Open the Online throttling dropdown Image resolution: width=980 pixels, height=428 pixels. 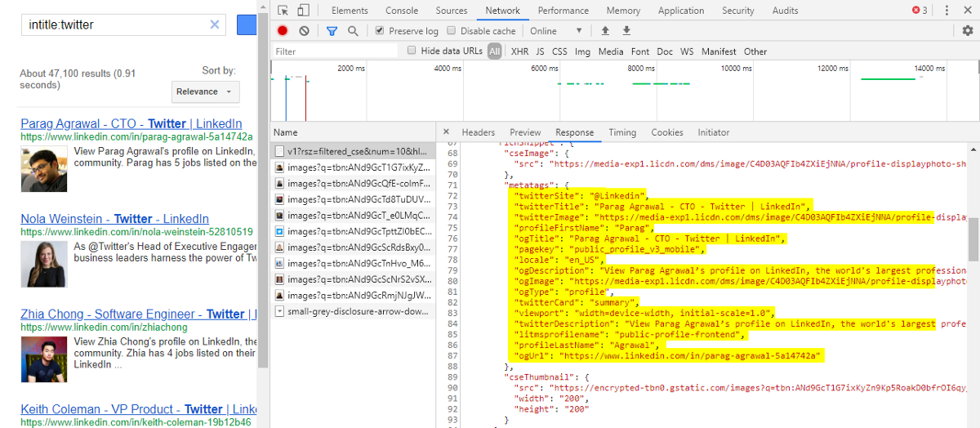coord(556,31)
